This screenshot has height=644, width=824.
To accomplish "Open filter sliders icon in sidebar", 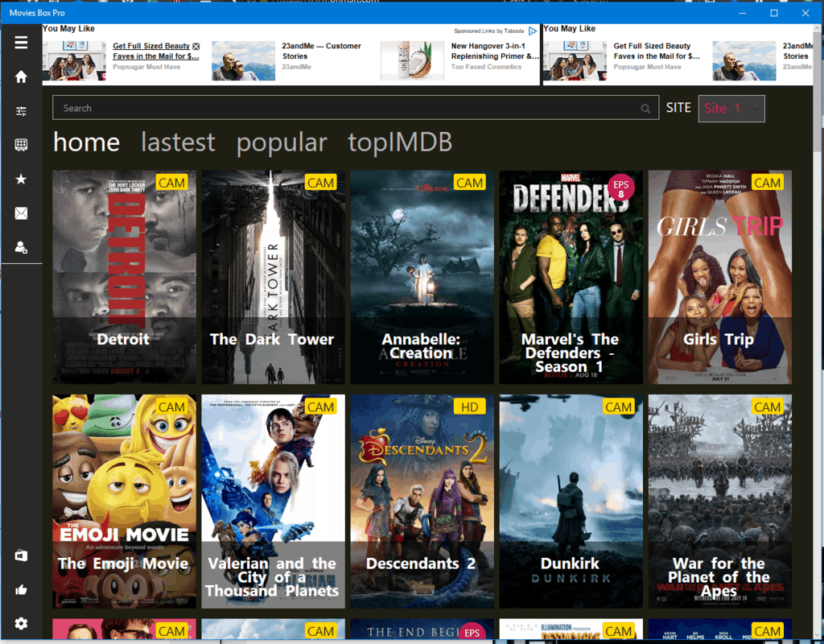I will pos(21,111).
